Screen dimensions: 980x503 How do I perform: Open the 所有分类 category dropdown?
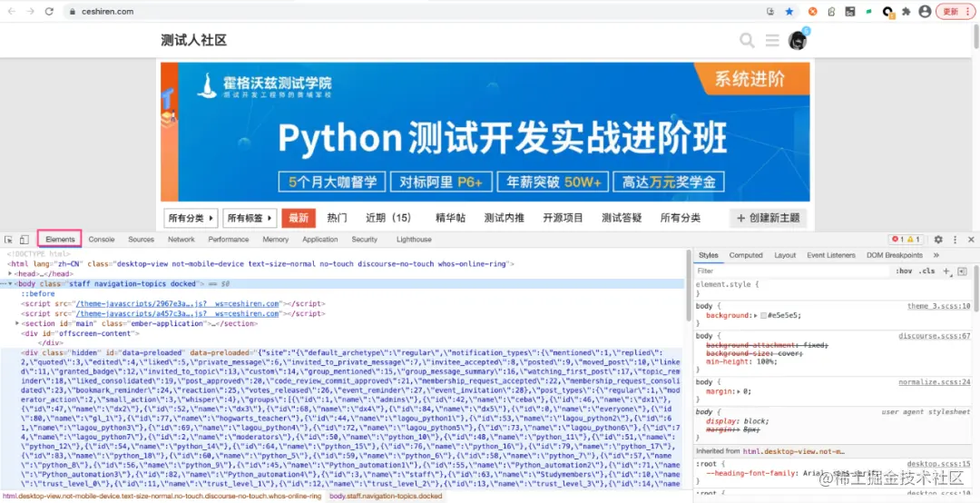click(191, 218)
